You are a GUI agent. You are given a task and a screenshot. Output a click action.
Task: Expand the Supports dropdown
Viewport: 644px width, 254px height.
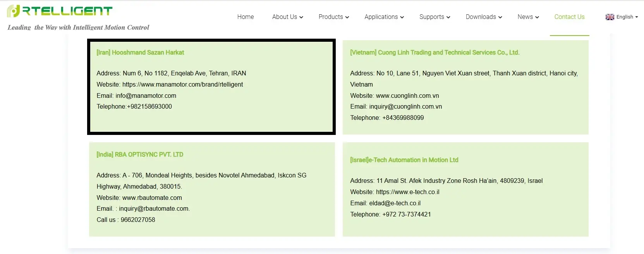pyautogui.click(x=435, y=17)
